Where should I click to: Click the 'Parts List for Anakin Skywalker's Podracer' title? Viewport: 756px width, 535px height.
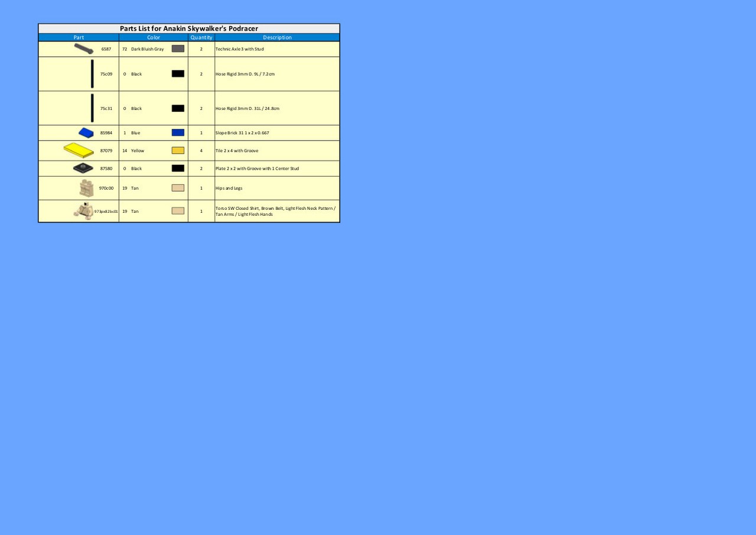[x=189, y=28]
